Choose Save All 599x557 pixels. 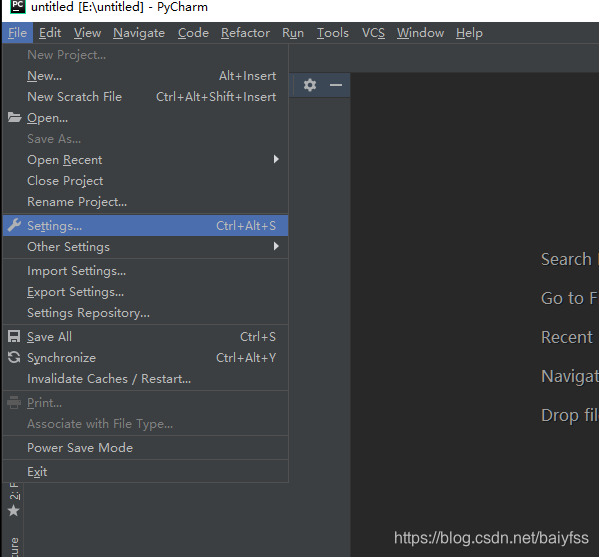[x=145, y=337]
